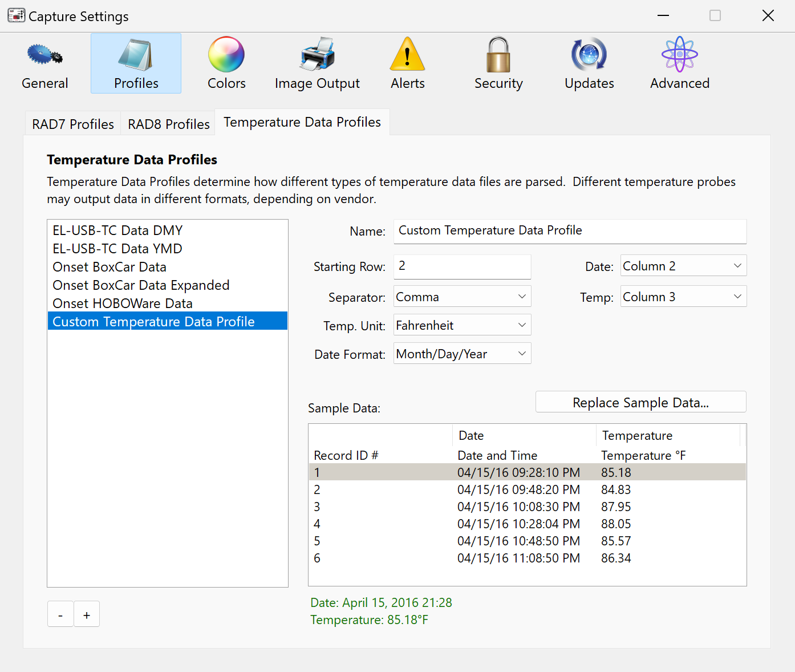Viewport: 795px width, 672px height.
Task: Expand the Temp. Unit dropdown
Action: pos(462,325)
